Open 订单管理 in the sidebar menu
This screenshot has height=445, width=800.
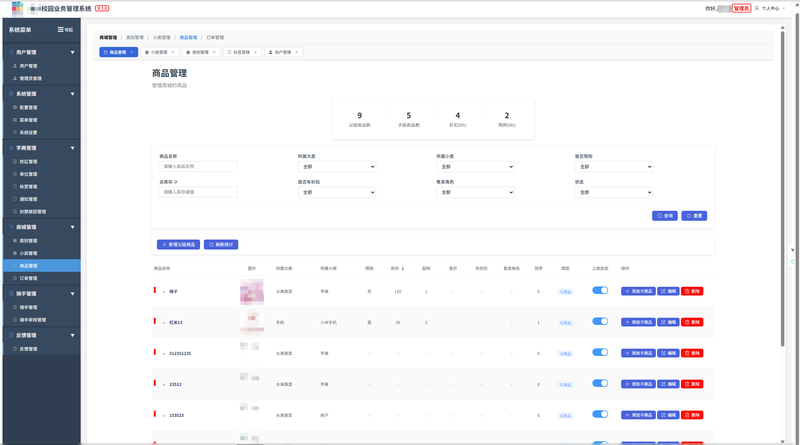29,278
